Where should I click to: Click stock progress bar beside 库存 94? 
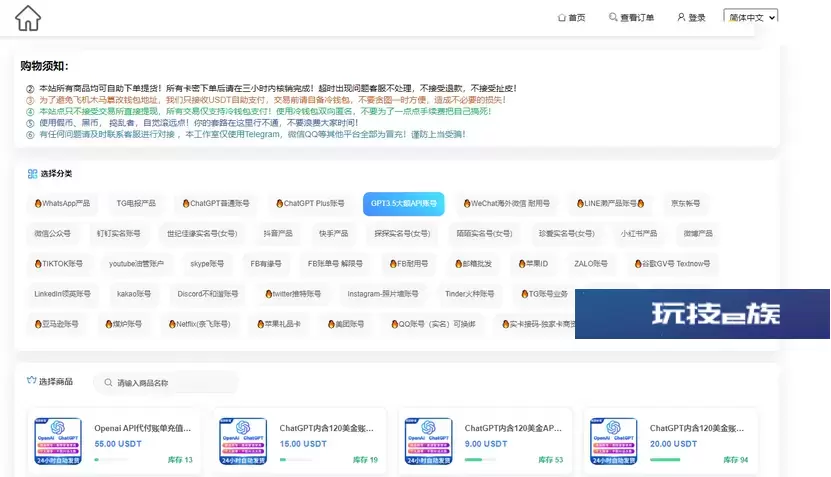click(665, 460)
